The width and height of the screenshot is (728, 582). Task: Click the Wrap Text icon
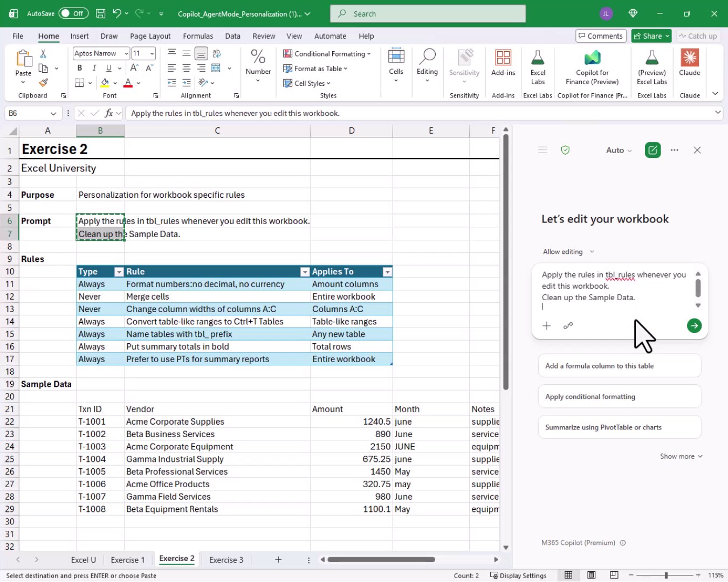pyautogui.click(x=216, y=53)
